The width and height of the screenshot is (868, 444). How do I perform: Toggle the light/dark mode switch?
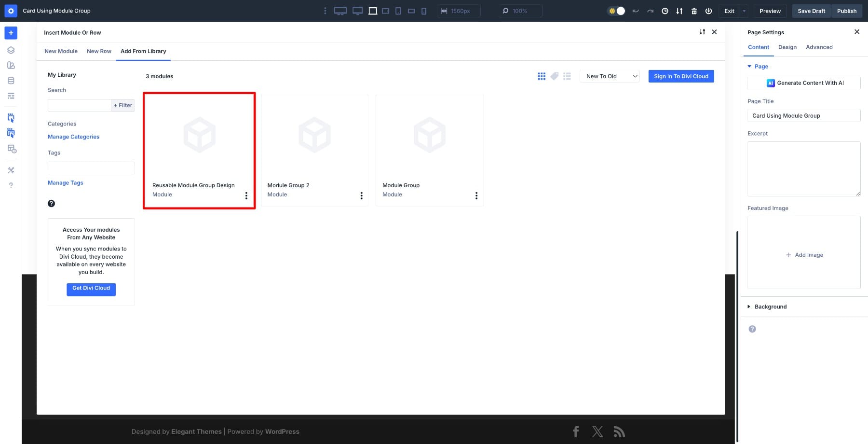pos(617,11)
